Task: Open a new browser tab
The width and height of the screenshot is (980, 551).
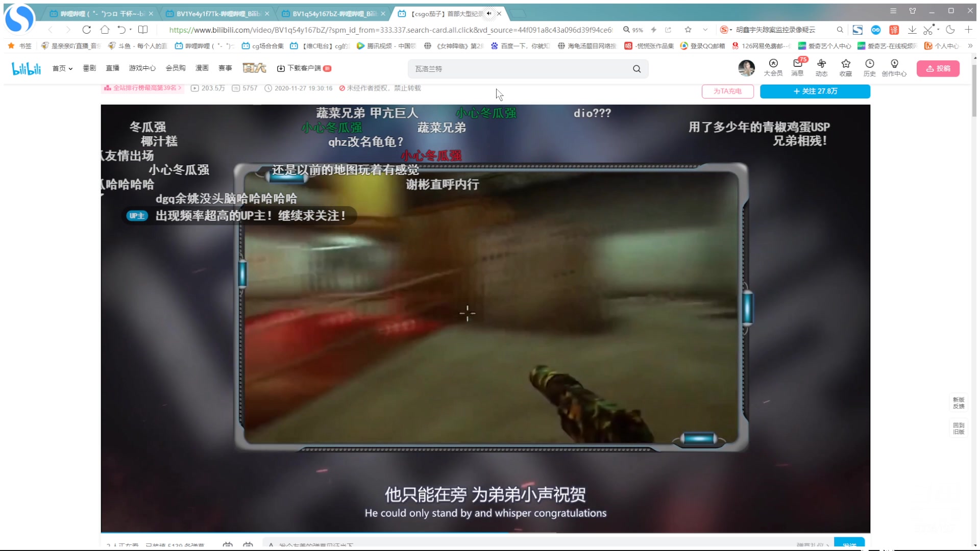Action: click(x=518, y=14)
